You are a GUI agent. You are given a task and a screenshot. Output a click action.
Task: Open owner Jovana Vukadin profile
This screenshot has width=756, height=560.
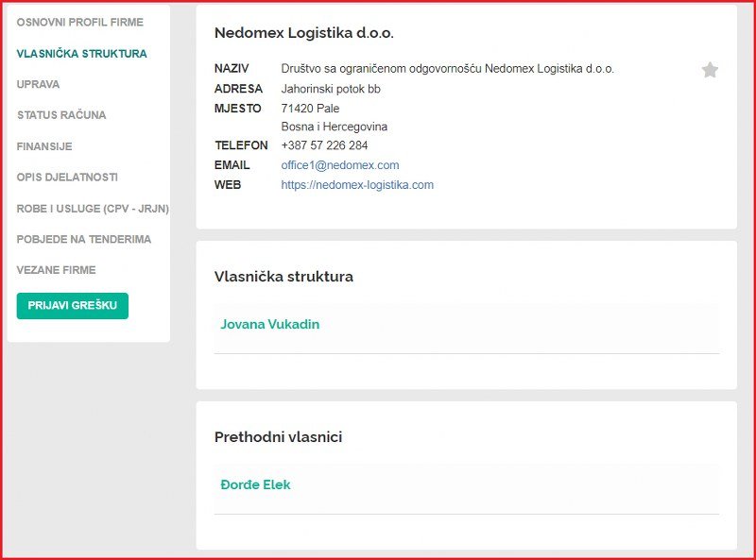(x=270, y=324)
